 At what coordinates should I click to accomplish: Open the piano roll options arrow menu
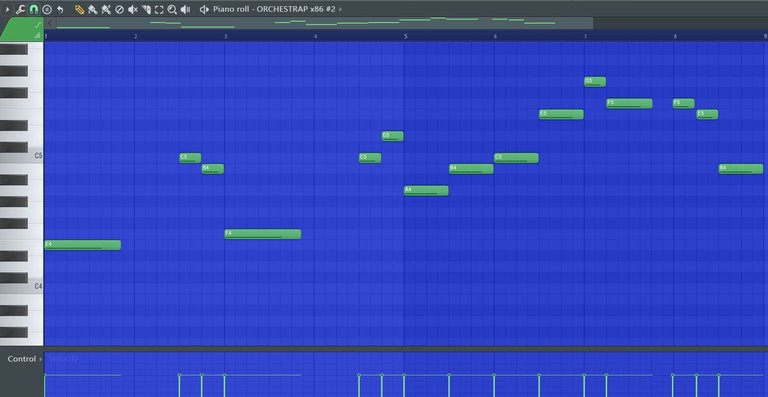[x=7, y=9]
